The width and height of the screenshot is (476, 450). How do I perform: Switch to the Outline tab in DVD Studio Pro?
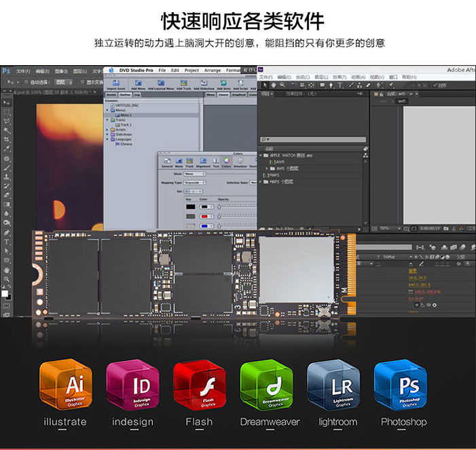(x=125, y=95)
